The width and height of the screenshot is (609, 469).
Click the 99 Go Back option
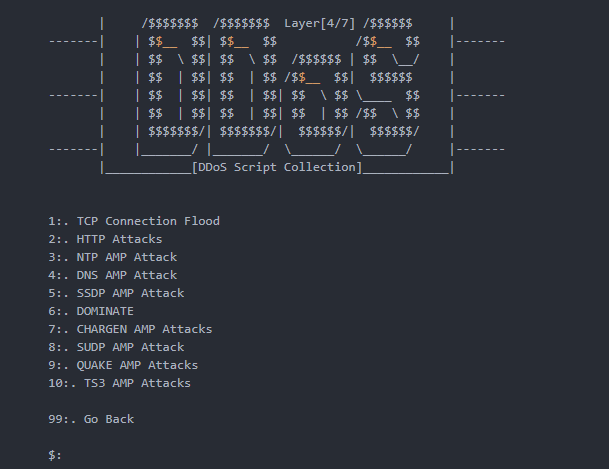click(x=91, y=419)
